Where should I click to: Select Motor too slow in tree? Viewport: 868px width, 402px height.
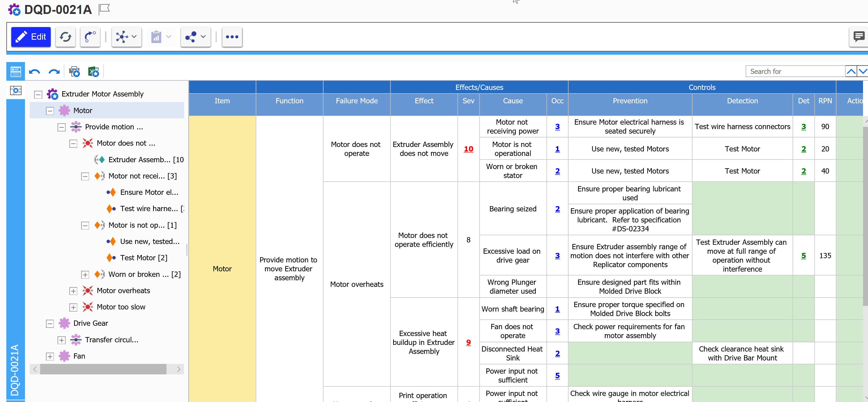[x=121, y=307]
